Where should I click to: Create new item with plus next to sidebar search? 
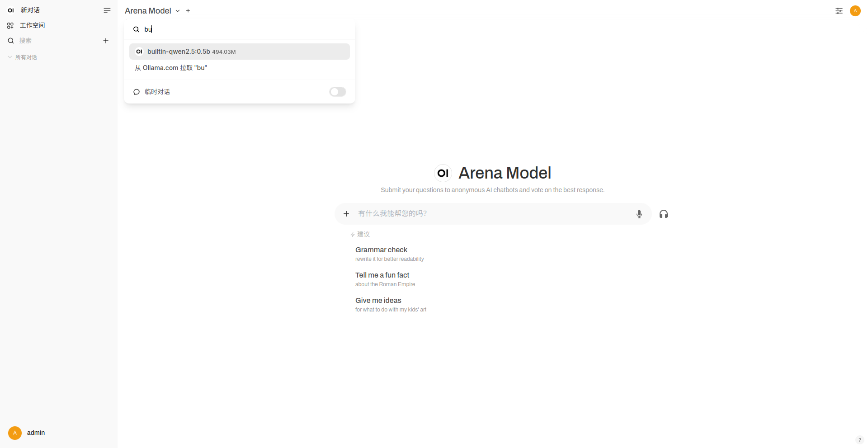tap(106, 41)
